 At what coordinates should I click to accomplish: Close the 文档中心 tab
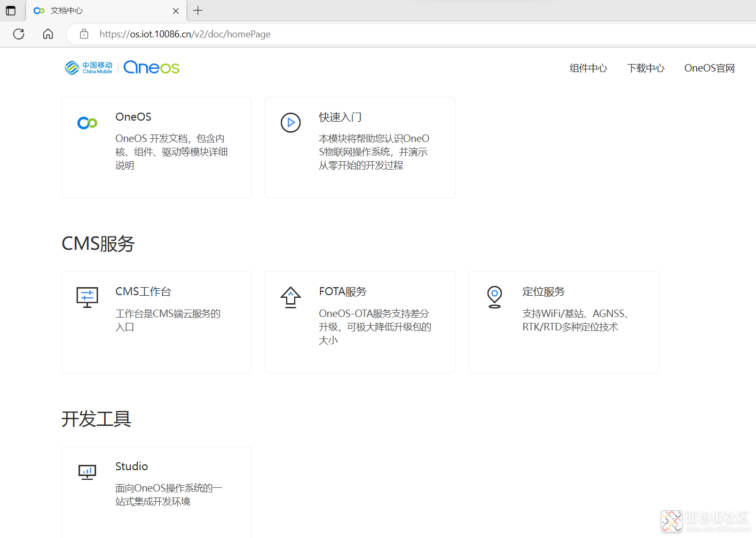pos(176,11)
